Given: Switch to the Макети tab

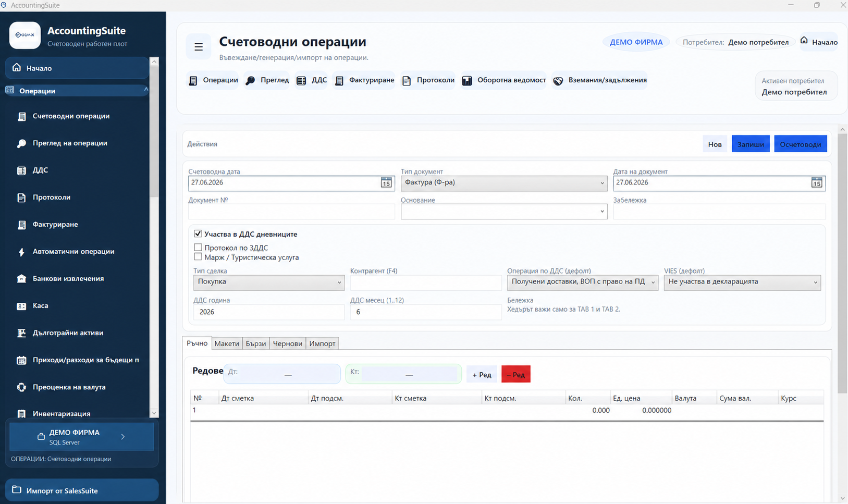Looking at the screenshot, I should pos(227,343).
